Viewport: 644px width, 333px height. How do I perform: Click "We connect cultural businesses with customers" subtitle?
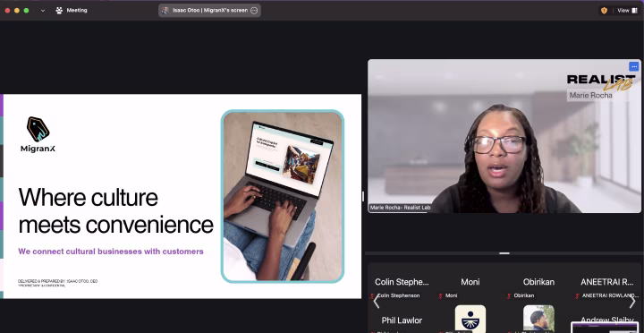click(111, 252)
